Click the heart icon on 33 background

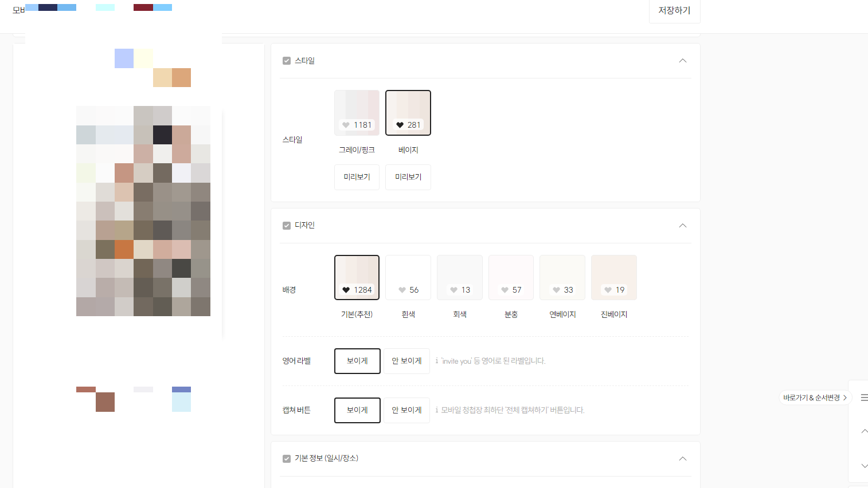click(556, 290)
